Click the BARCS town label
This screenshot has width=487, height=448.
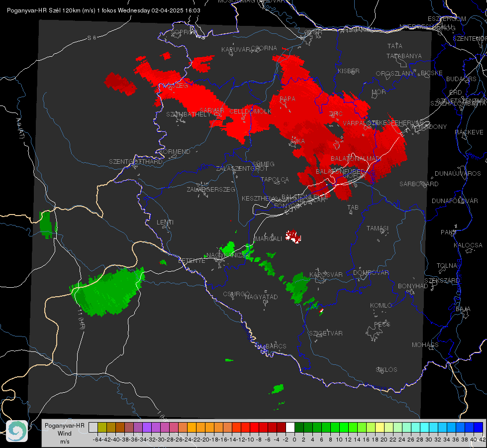click(276, 346)
